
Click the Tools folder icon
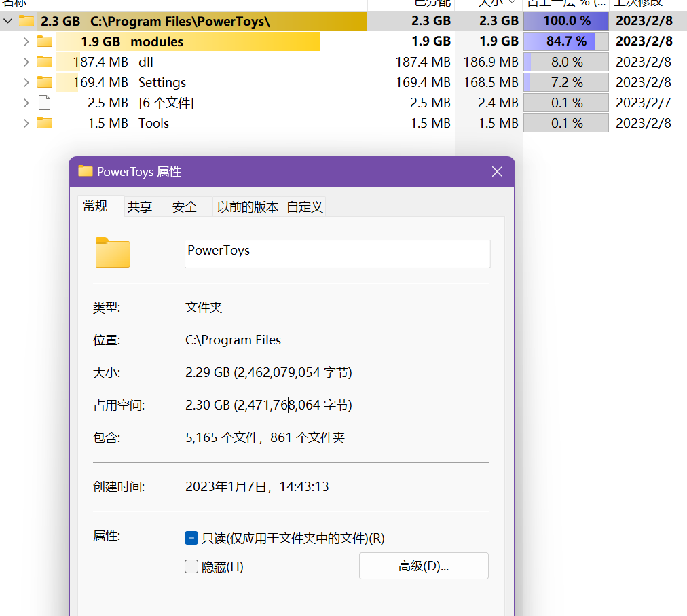pos(45,123)
